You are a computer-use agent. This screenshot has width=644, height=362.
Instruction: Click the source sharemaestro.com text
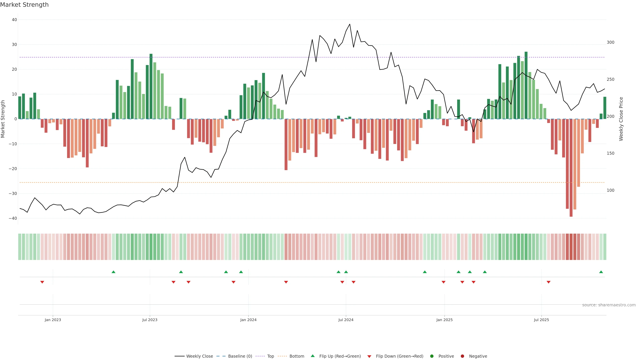(x=609, y=305)
